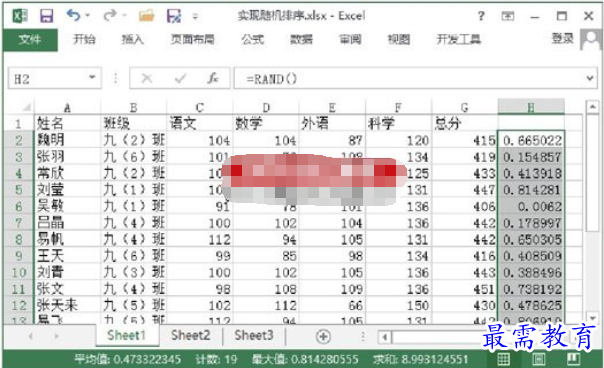Screen dimensions: 604x368
Task: Open the undo history dropdown arrow
Action: click(x=88, y=16)
